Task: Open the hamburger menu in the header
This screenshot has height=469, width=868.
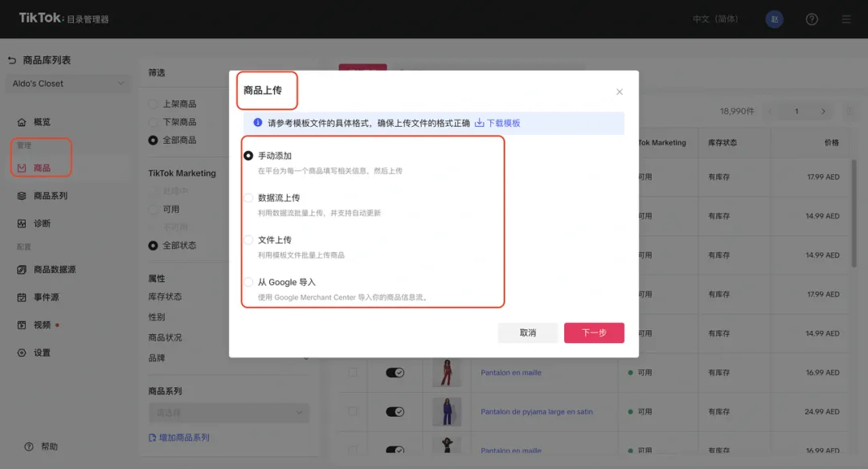Action: (x=846, y=19)
